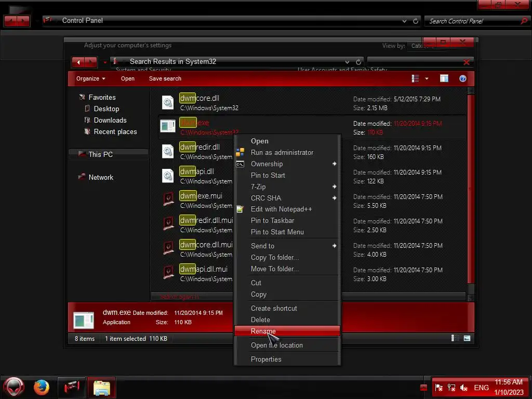Click the dwm.exe application icon
This screenshot has height=399, width=532.
click(x=168, y=126)
